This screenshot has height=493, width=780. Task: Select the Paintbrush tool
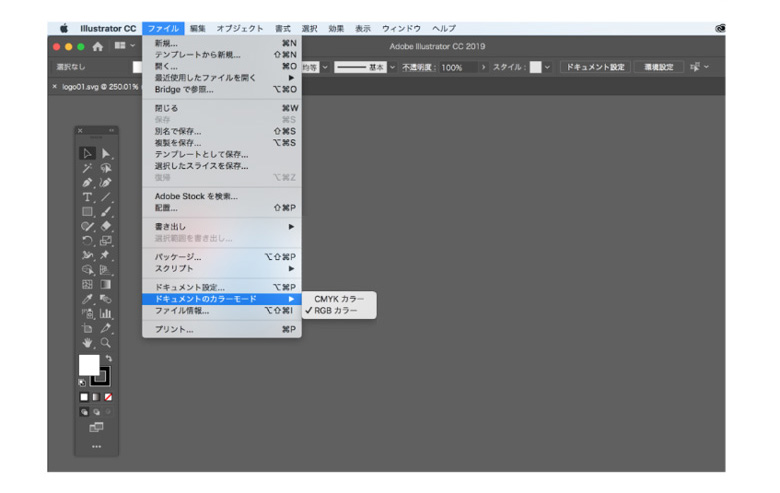click(x=105, y=211)
